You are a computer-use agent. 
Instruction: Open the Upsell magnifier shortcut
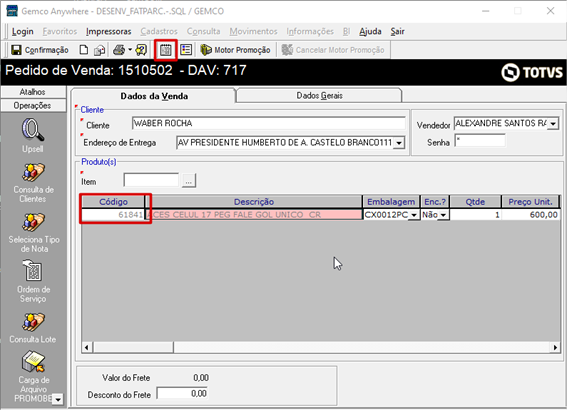click(x=33, y=135)
